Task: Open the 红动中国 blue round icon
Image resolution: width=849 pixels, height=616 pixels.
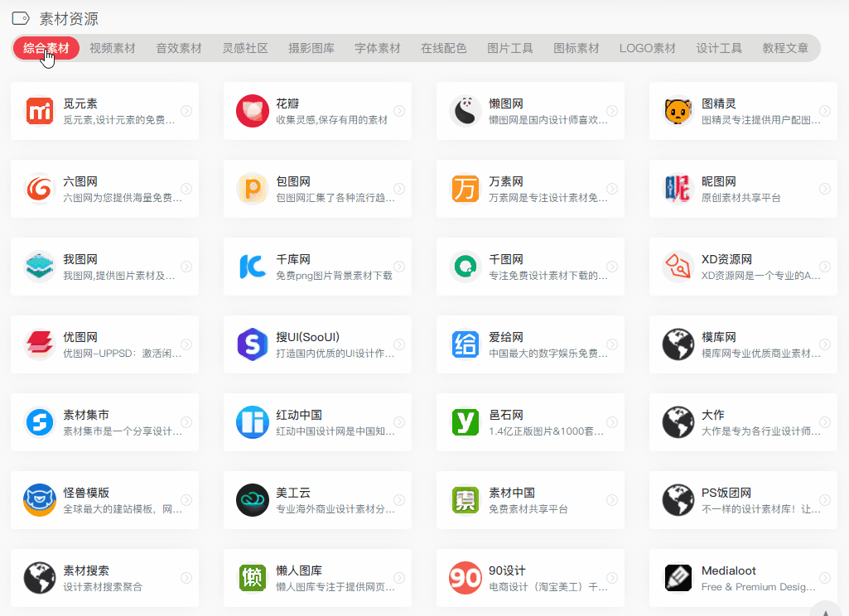Action: [x=253, y=423]
